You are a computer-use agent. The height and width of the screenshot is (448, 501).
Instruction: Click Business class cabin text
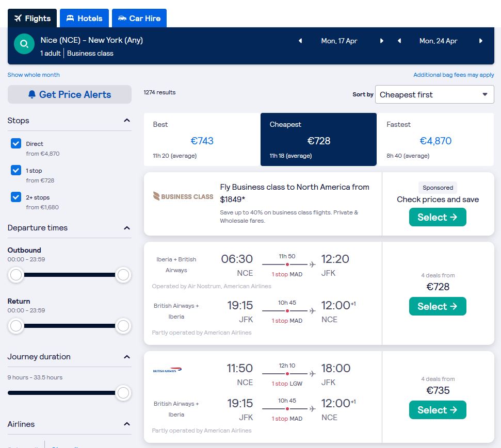point(90,53)
